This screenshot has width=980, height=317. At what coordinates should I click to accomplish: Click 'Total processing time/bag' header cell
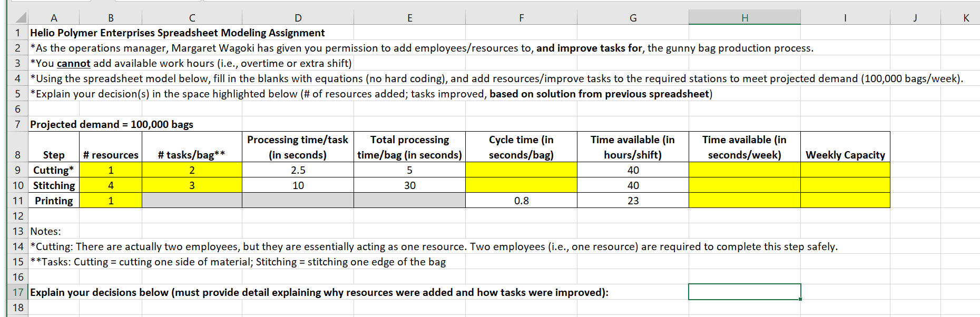point(410,147)
